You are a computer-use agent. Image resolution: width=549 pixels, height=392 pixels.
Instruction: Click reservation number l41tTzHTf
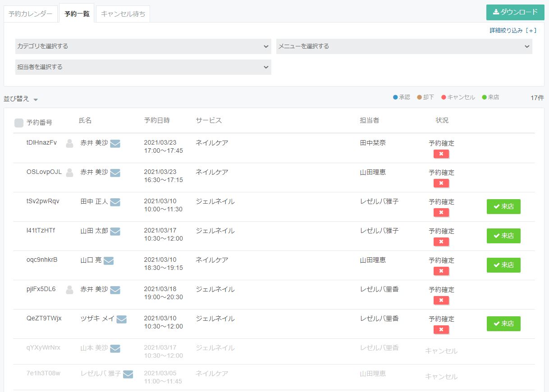pyautogui.click(x=41, y=231)
